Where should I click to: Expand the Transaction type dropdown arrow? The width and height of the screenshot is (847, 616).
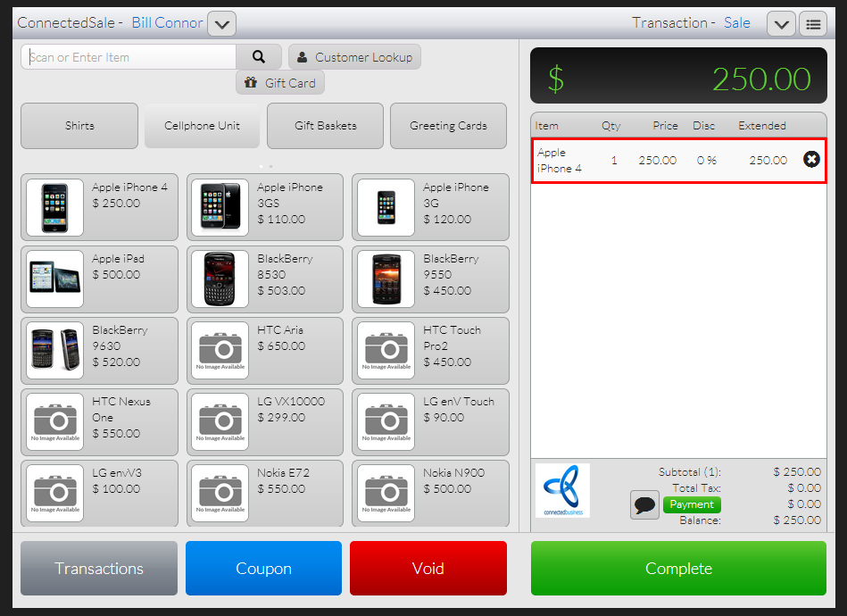pyautogui.click(x=781, y=24)
